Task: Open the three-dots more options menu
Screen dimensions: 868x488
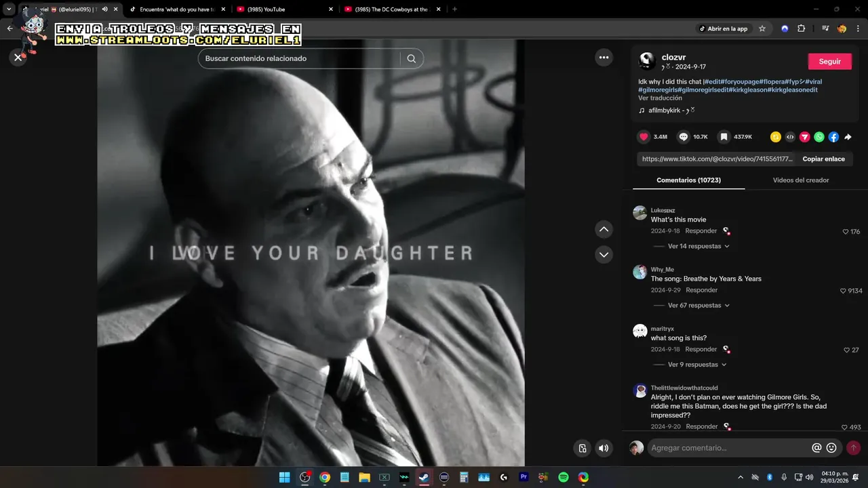Action: click(604, 58)
